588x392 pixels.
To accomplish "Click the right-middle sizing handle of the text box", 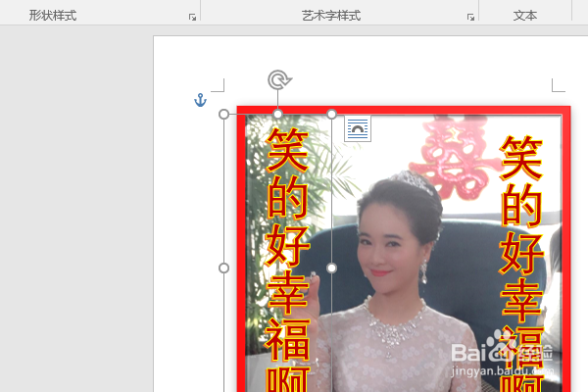I will pos(332,269).
